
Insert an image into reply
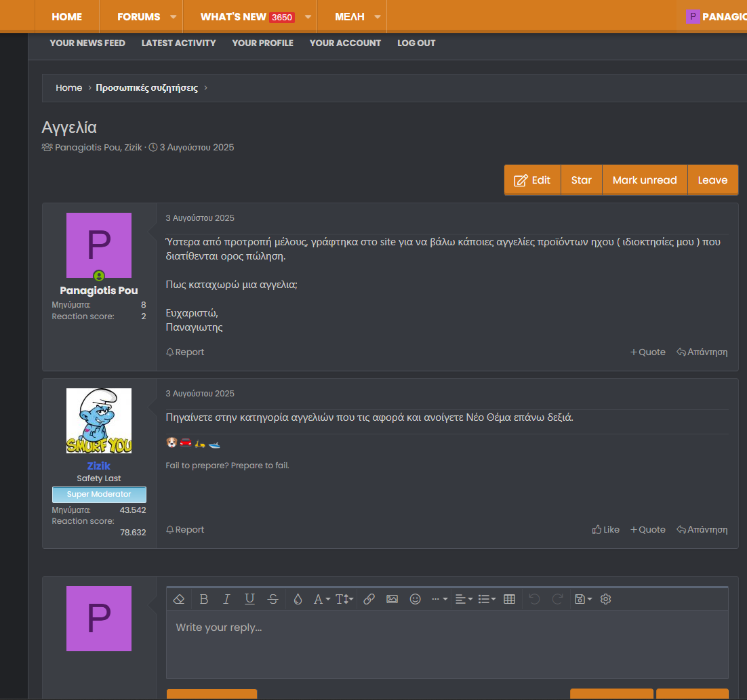click(392, 599)
